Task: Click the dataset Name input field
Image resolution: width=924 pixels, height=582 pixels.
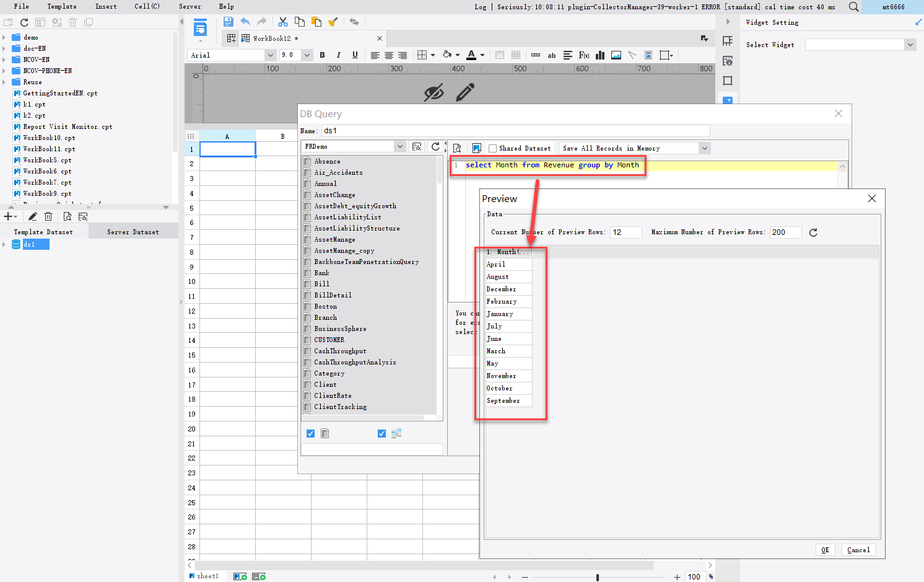Action: [x=515, y=131]
